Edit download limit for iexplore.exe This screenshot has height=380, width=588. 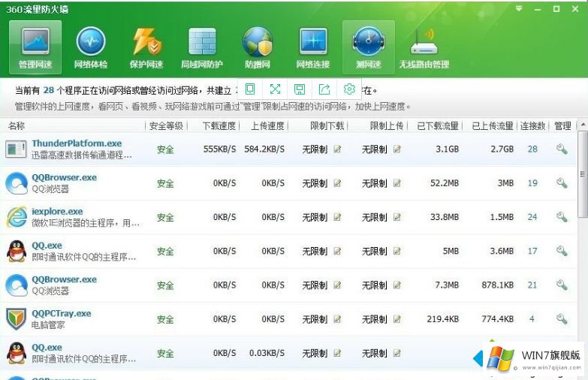coord(337,217)
